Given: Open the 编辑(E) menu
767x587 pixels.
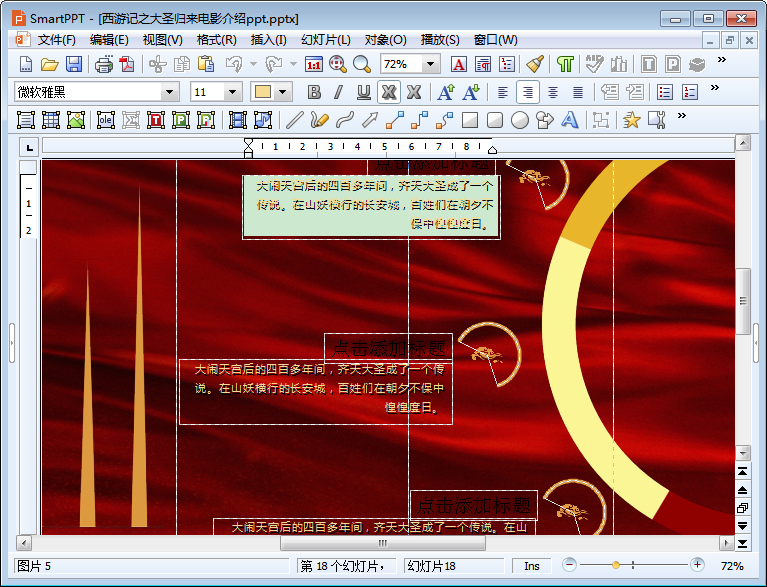Looking at the screenshot, I should point(109,40).
